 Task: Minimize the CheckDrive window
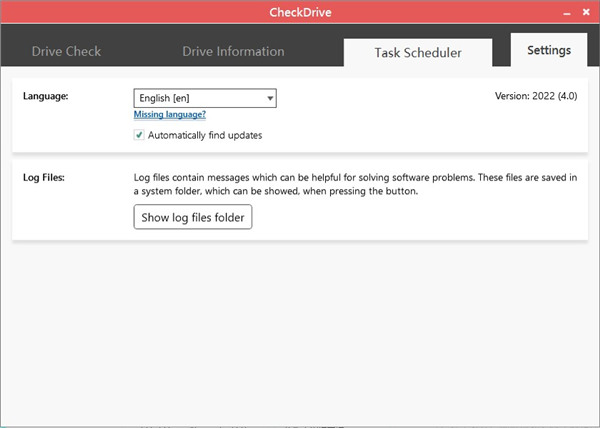(567, 13)
